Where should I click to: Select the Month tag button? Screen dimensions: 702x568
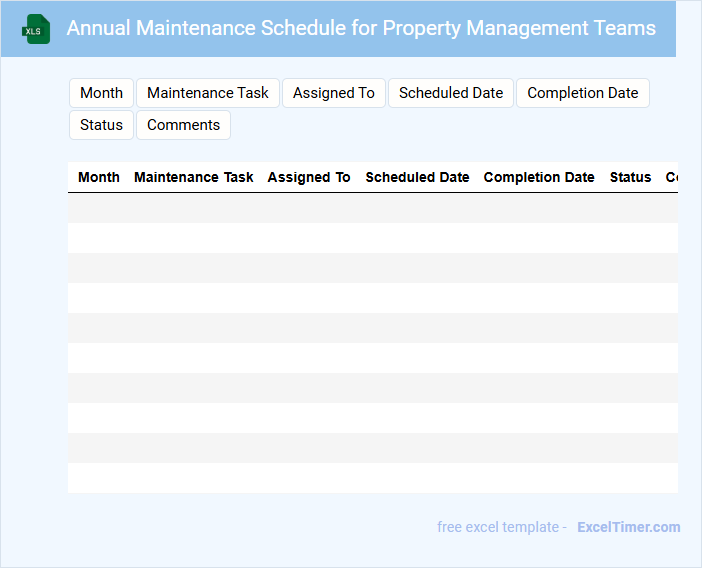pyautogui.click(x=101, y=93)
